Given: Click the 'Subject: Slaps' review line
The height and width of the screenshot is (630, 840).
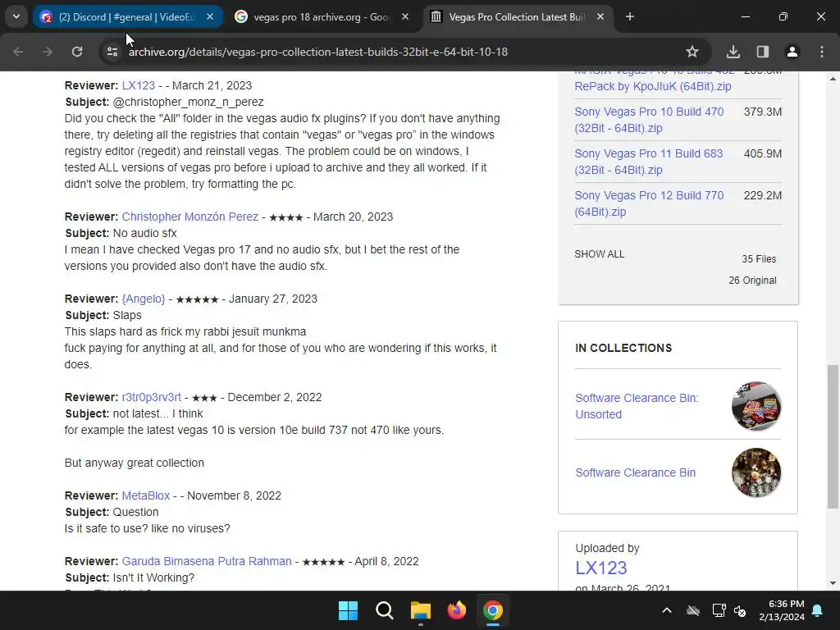Looking at the screenshot, I should coord(103,315).
